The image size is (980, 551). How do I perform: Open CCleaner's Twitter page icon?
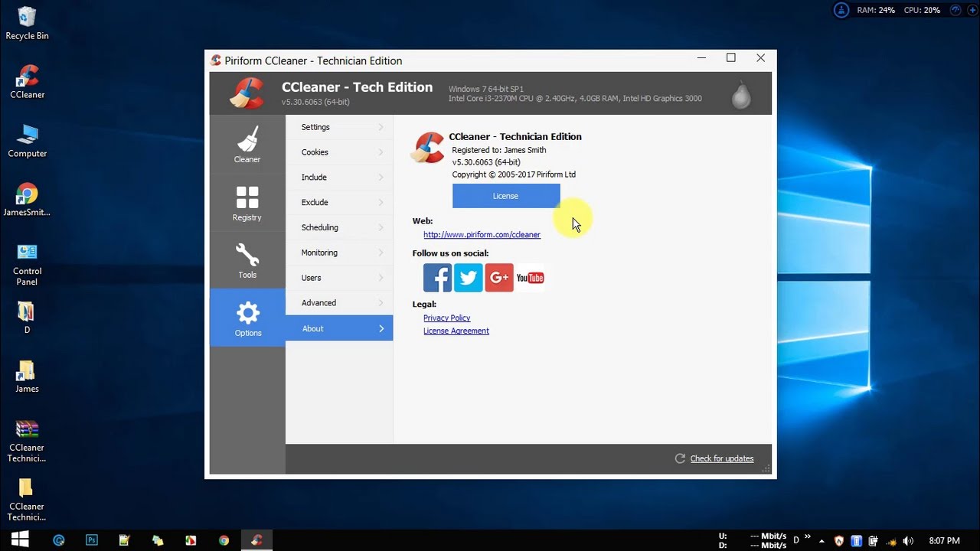click(x=468, y=278)
